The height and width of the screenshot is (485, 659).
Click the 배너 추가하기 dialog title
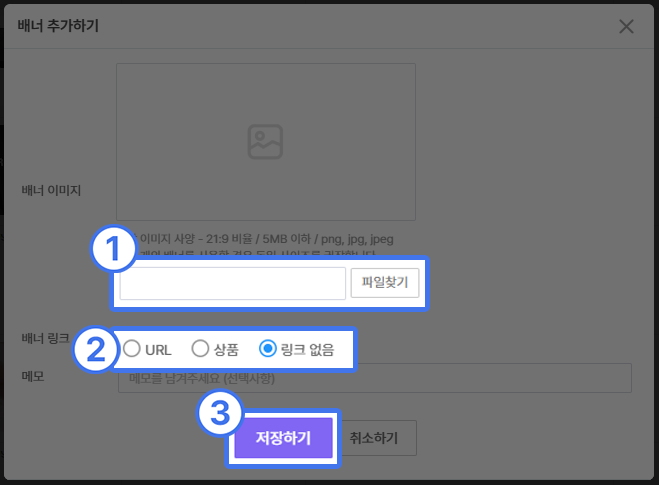coord(58,27)
